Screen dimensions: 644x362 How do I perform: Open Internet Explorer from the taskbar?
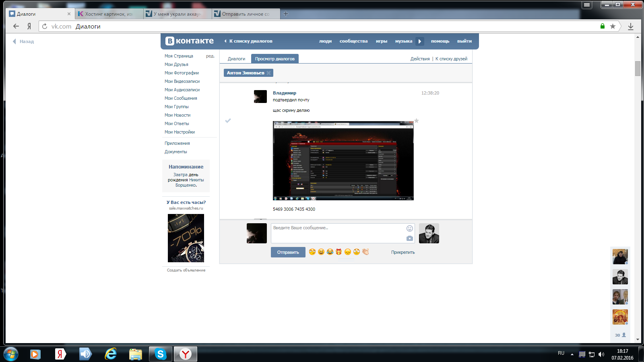pos(111,354)
